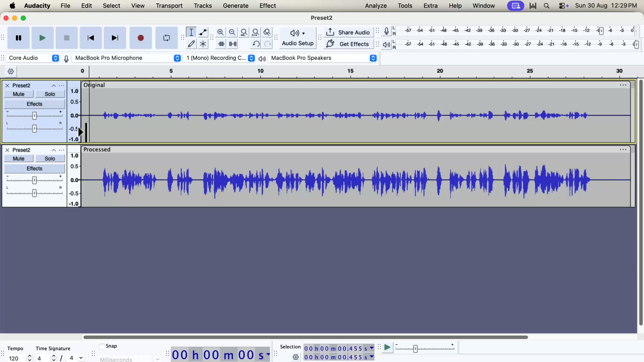Click the Share Audio button

pyautogui.click(x=348, y=32)
